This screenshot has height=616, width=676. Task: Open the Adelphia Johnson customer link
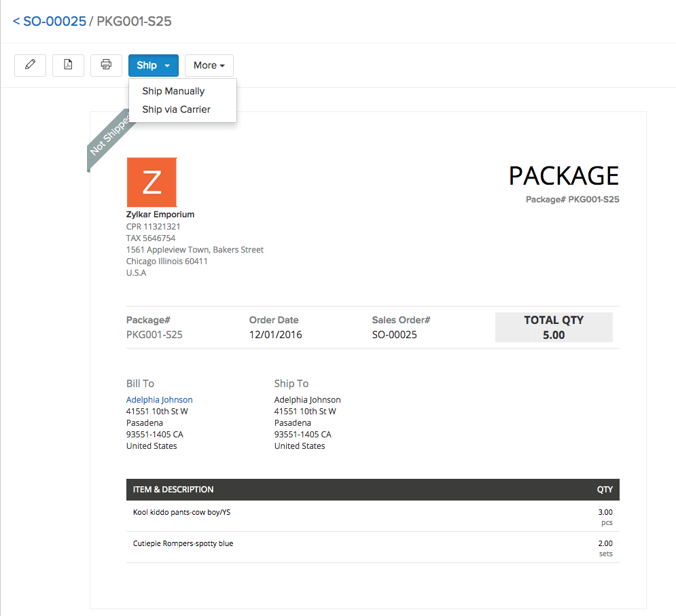tap(159, 399)
